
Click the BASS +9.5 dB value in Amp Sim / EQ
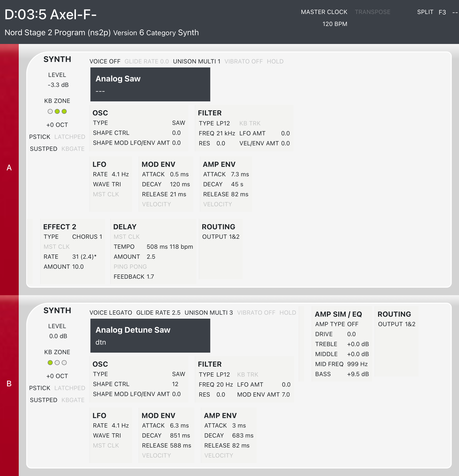pyautogui.click(x=358, y=374)
